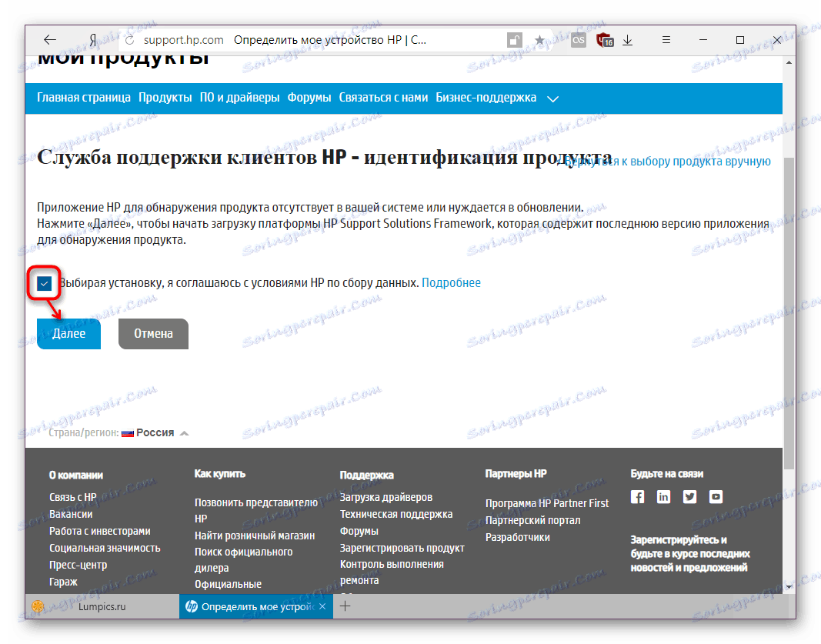Screen dimensions: 821x644
Task: Open HP's YouTube channel icon
Action: coord(716,496)
